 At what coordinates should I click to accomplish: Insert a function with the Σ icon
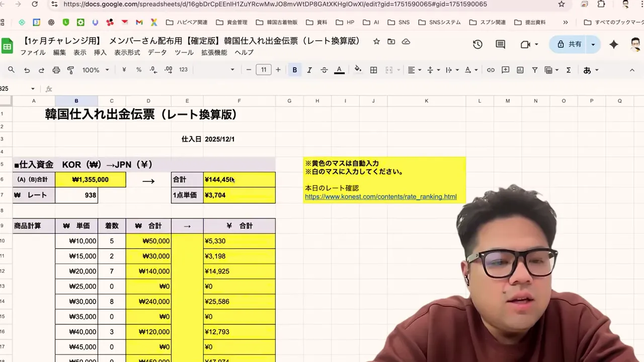(569, 70)
